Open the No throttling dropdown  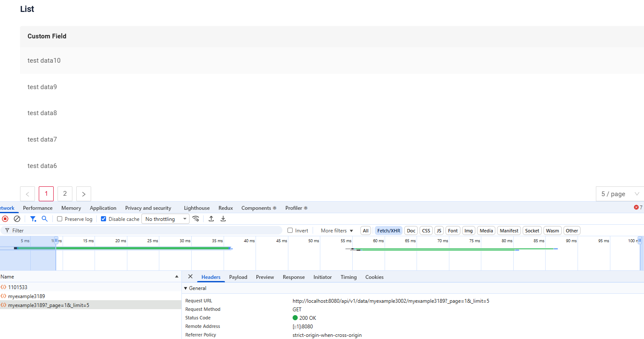tap(165, 219)
